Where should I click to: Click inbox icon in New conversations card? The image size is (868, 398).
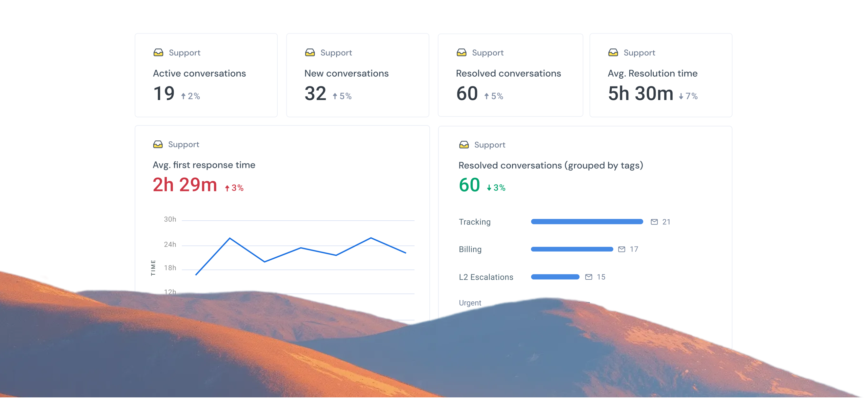point(310,53)
